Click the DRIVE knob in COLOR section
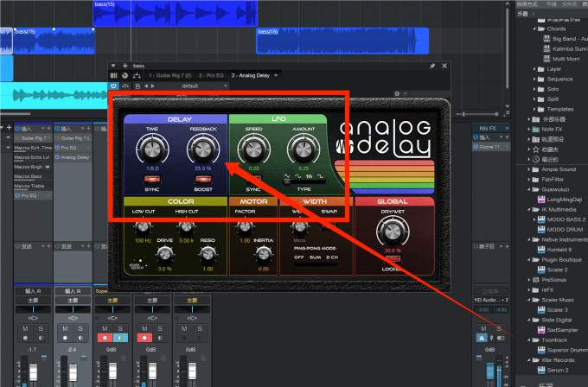Screen dimensions: 588x387 click(x=164, y=254)
